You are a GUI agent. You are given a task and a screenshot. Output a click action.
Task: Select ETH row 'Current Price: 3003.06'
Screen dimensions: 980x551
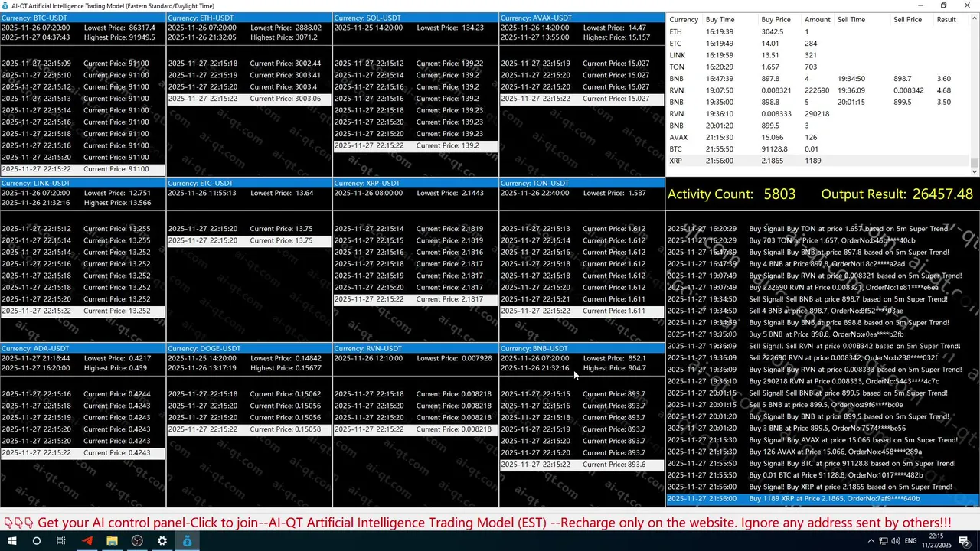point(249,99)
